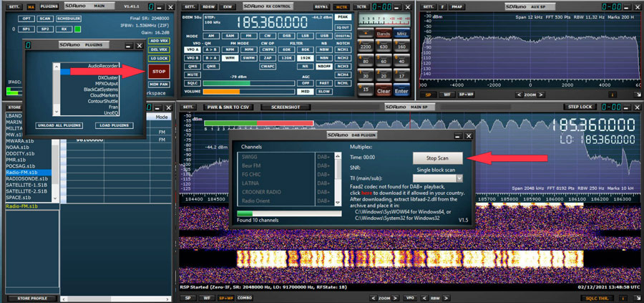Adjust the orange VOLUME slider
Viewport: 644px width, 303px height.
click(250, 92)
